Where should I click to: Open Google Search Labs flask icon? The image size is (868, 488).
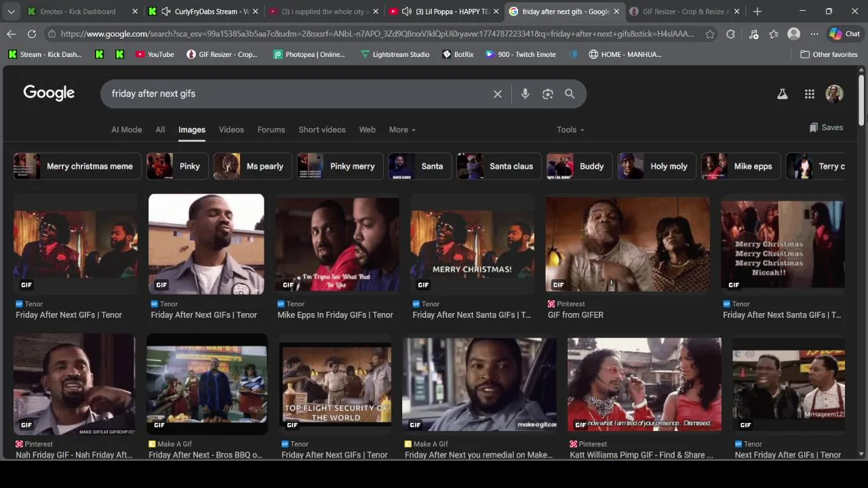783,94
